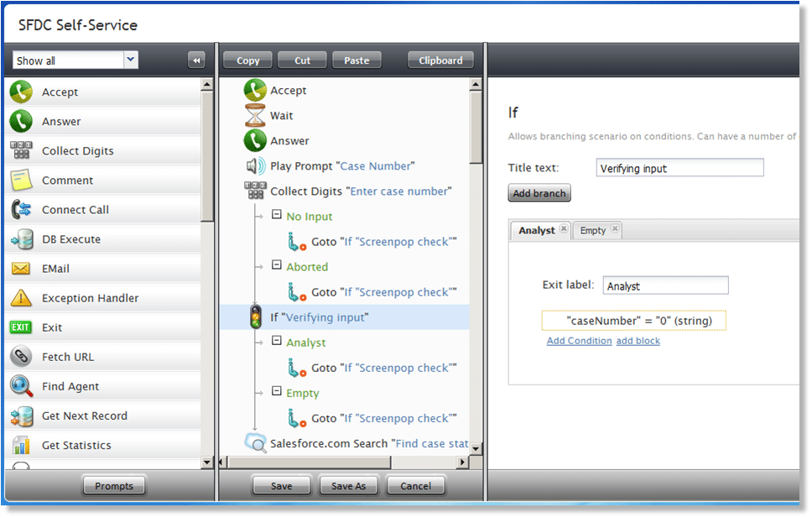Click the Save As button

point(348,486)
